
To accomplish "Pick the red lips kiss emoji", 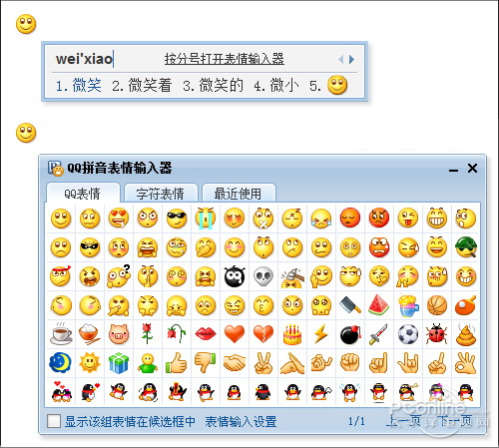I will click(206, 334).
